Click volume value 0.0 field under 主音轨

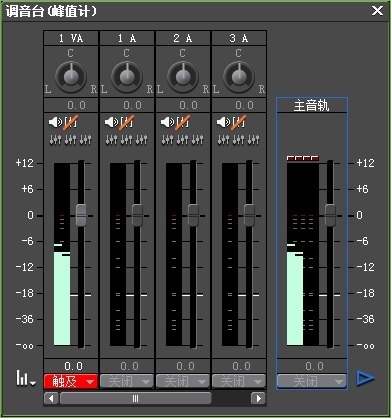312,366
